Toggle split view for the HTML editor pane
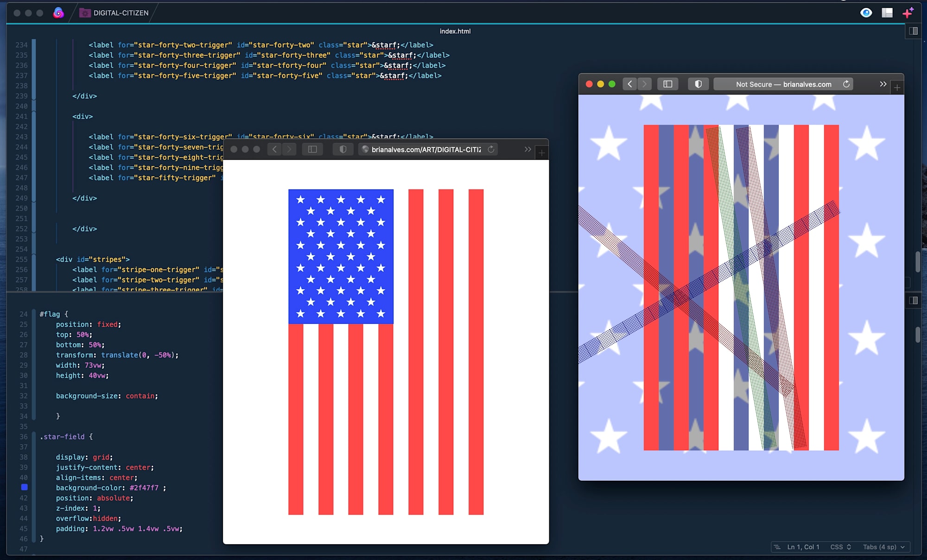927x560 pixels. coord(913,31)
